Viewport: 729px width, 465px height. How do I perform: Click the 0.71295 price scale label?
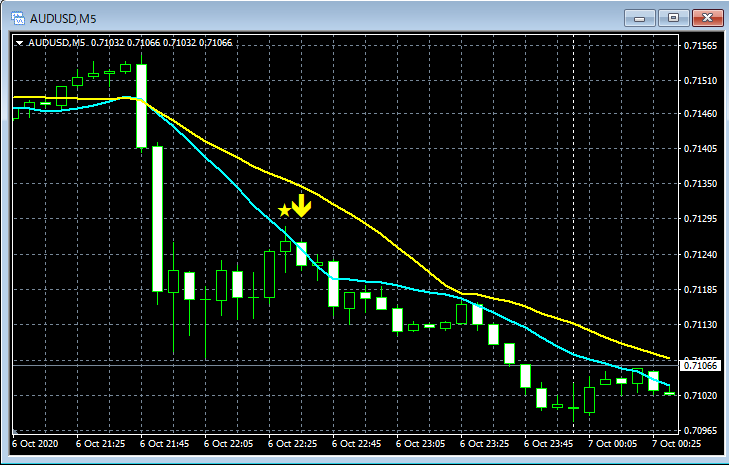point(701,219)
